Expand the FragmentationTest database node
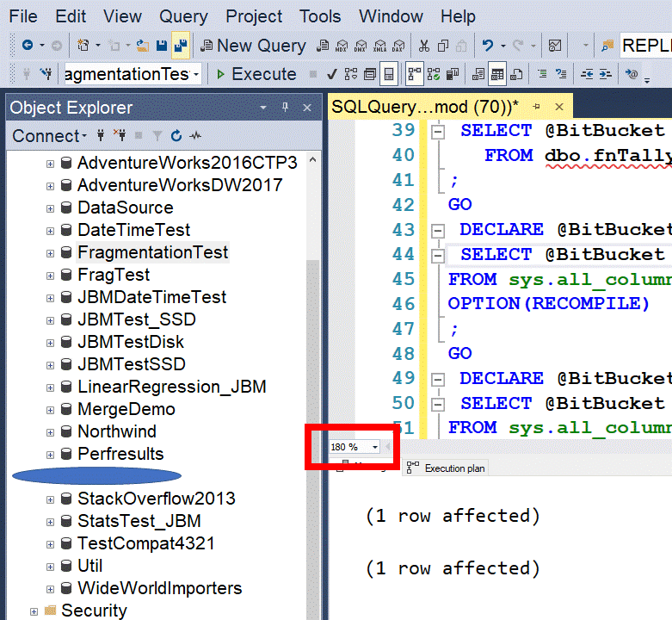This screenshot has height=620, width=672. 50,253
